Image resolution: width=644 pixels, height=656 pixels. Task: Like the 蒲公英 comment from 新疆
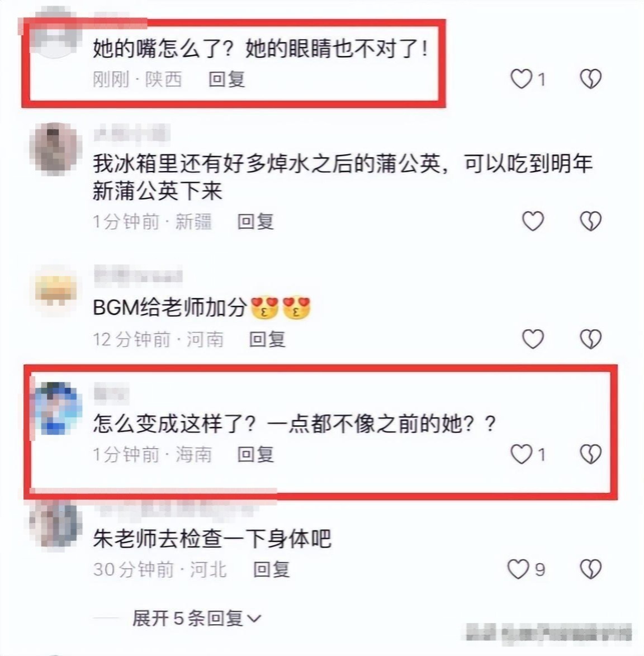(533, 221)
